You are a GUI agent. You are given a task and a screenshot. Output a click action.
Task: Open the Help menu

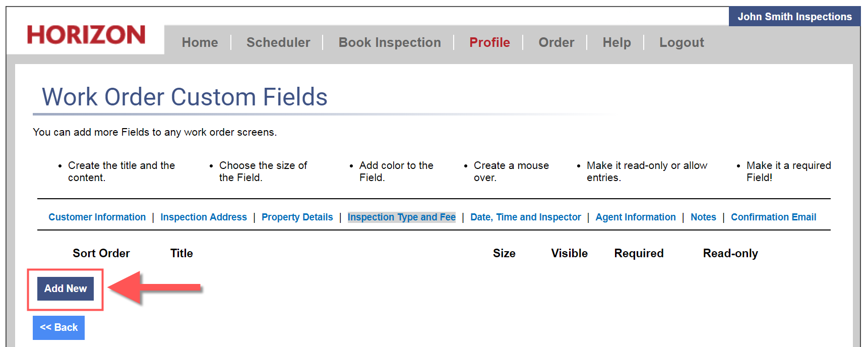click(616, 42)
